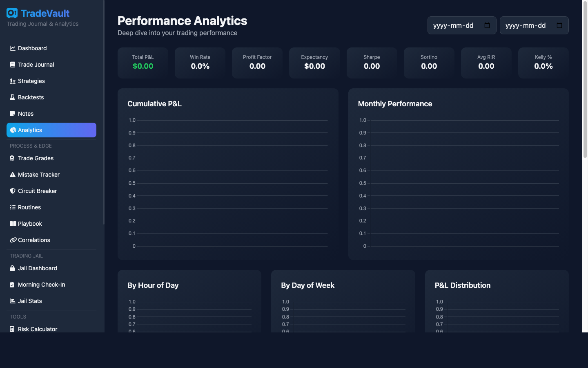Viewport: 588px width, 368px height.
Task: Select the Circuit Breaker shield icon
Action: [x=12, y=191]
